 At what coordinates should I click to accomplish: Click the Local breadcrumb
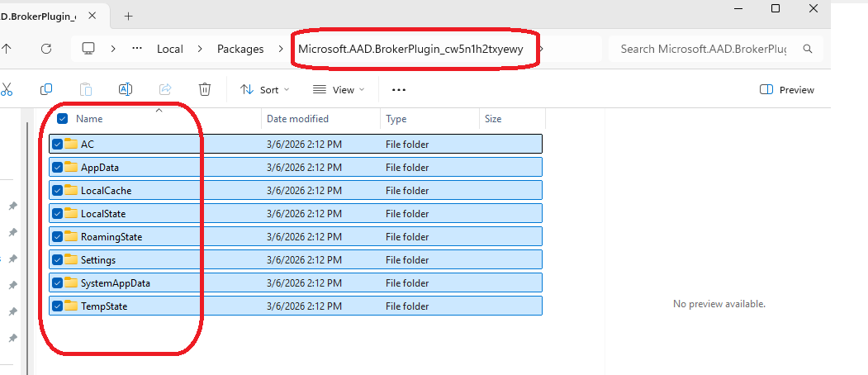click(170, 49)
